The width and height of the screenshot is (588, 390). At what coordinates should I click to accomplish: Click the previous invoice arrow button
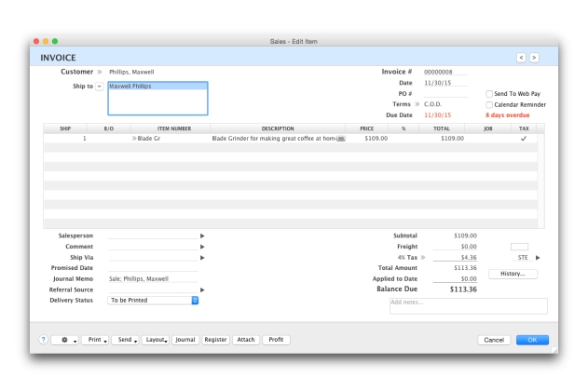(x=521, y=58)
